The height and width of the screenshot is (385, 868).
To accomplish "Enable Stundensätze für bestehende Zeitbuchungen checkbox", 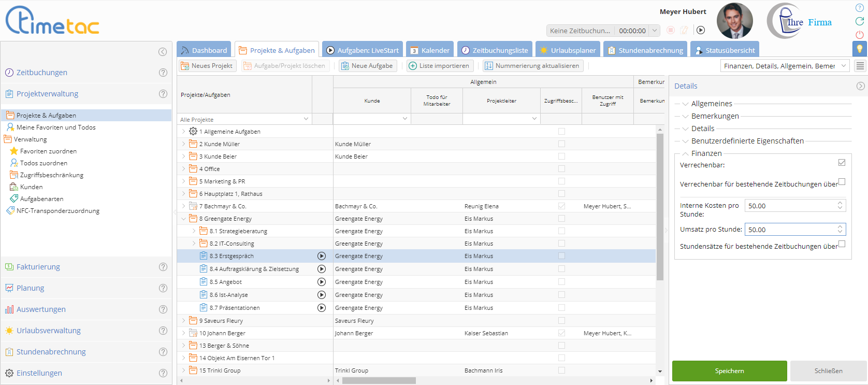I will (x=842, y=244).
